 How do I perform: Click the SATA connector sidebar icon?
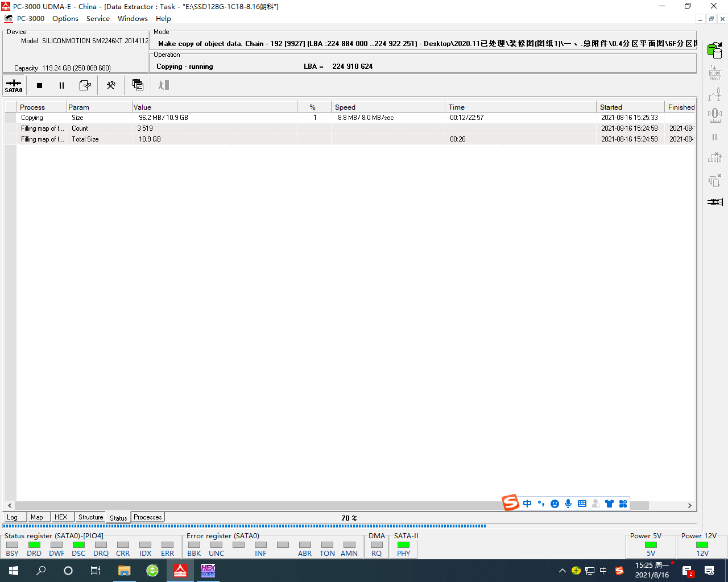[715, 202]
